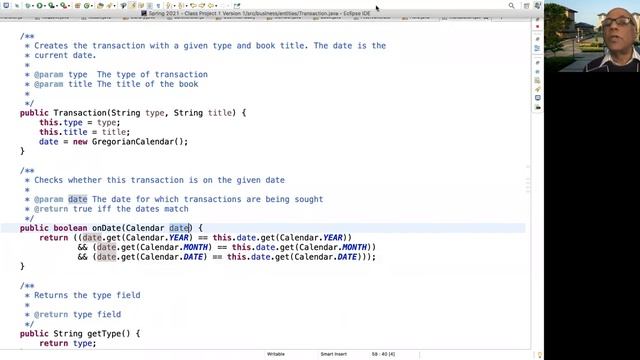Open the Previous Annotation dropdown arrow
The height and width of the screenshot is (360, 640).
187,6
